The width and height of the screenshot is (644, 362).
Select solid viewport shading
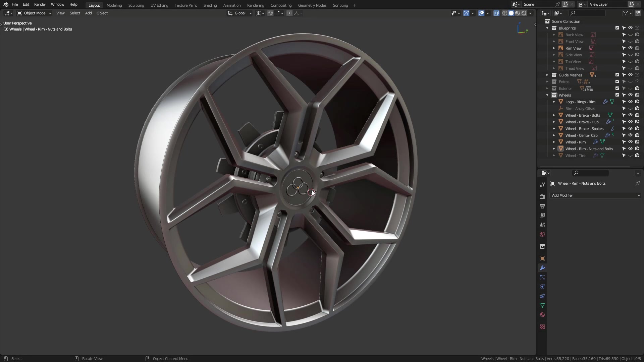pos(511,13)
